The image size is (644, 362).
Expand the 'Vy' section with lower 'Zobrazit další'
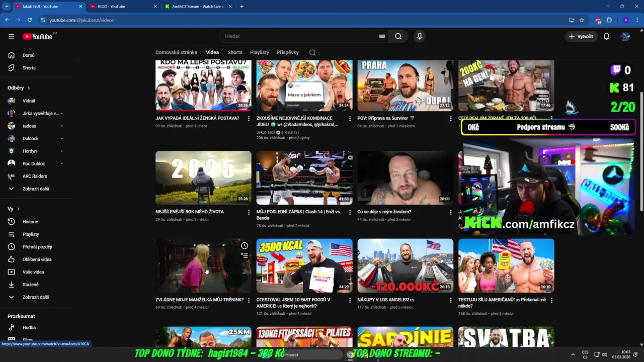click(36, 297)
